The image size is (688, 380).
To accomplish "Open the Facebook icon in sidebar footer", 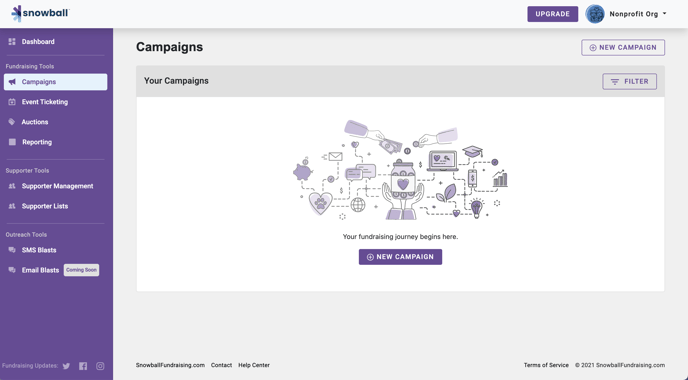I will pos(83,366).
